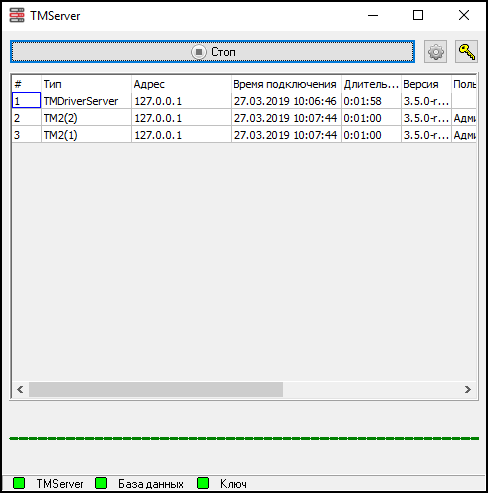Viewport: 488px width, 493px height.
Task: Maximize the TMServer window
Action: [418, 15]
